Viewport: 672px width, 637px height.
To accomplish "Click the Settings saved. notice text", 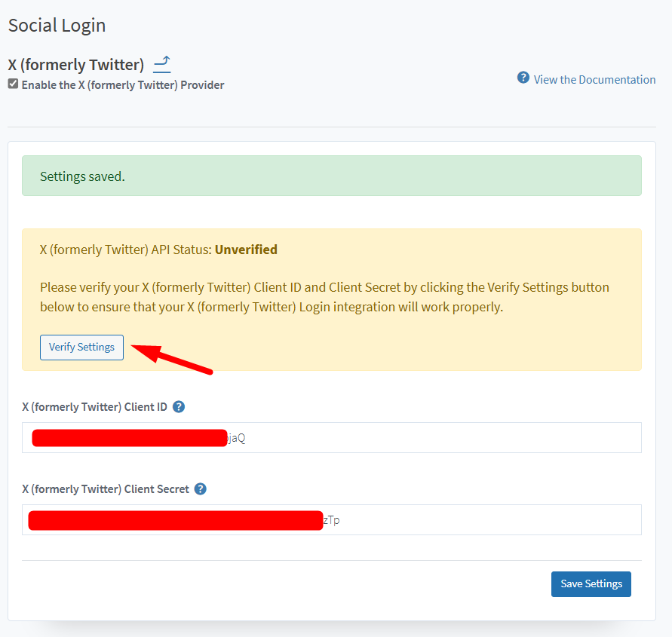I will [82, 176].
